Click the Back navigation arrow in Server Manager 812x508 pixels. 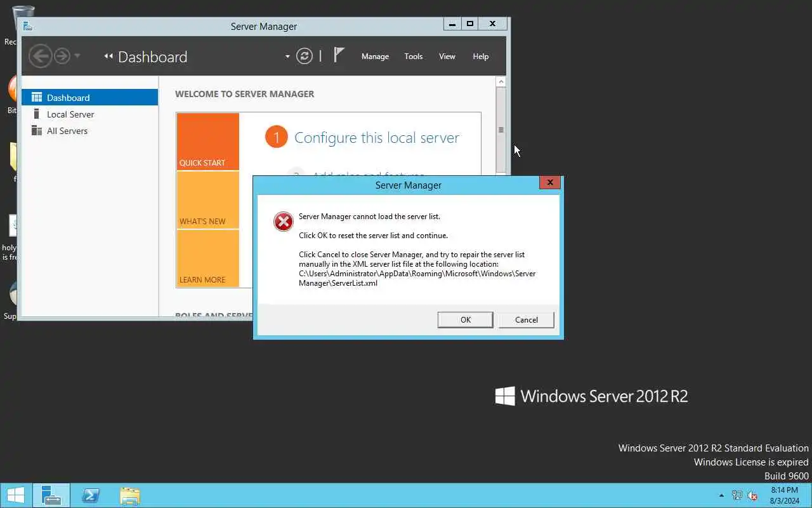(40, 56)
